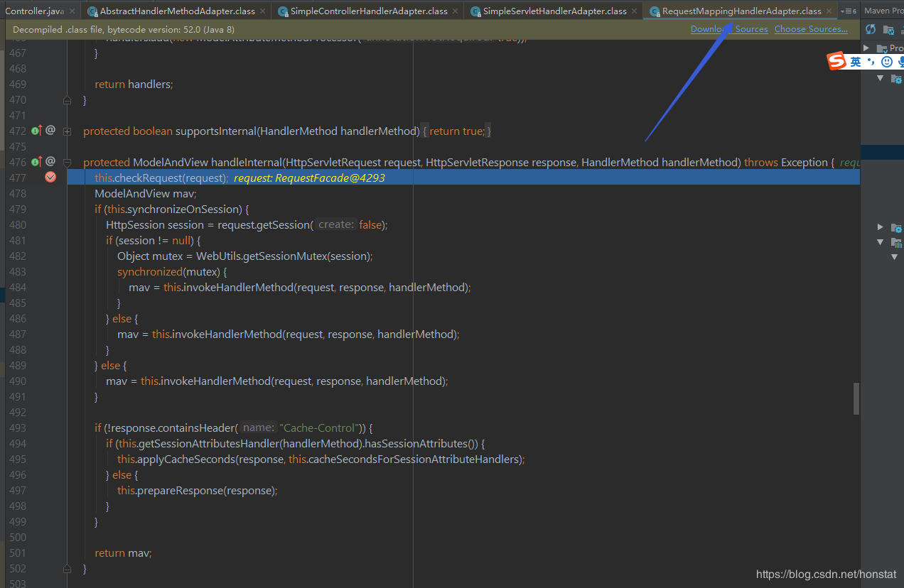Image resolution: width=904 pixels, height=588 pixels.
Task: Close the RequestMappingHandlerAdapter.class tab
Action: point(829,11)
